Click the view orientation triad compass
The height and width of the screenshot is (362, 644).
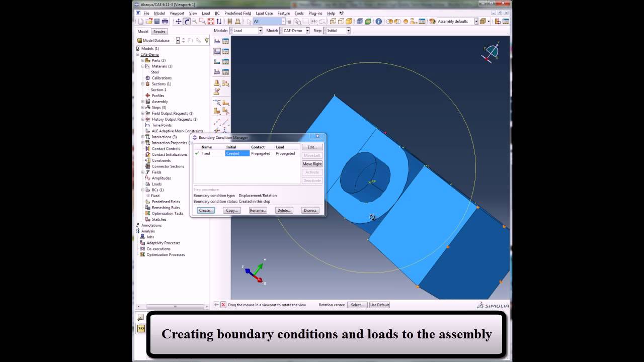(x=490, y=52)
